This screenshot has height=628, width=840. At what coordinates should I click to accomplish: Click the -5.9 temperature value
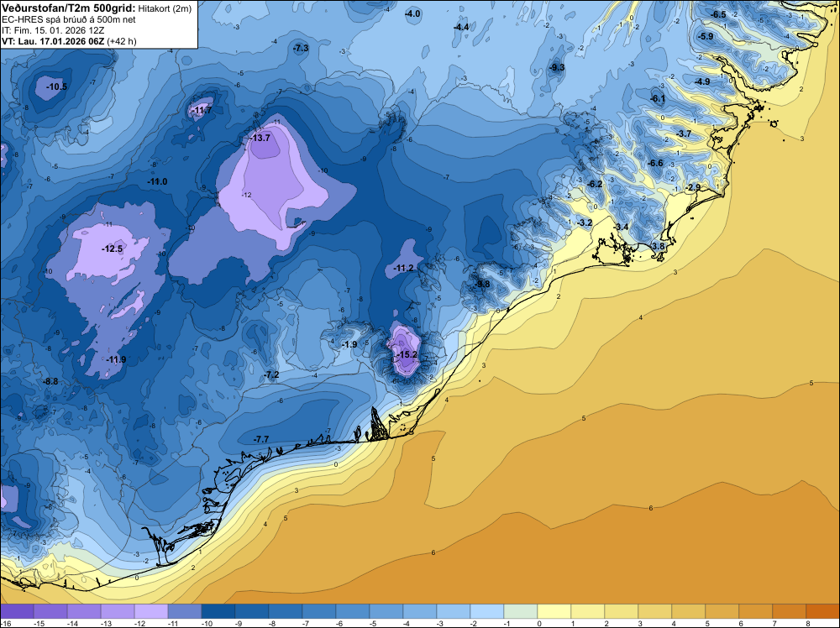(x=706, y=36)
